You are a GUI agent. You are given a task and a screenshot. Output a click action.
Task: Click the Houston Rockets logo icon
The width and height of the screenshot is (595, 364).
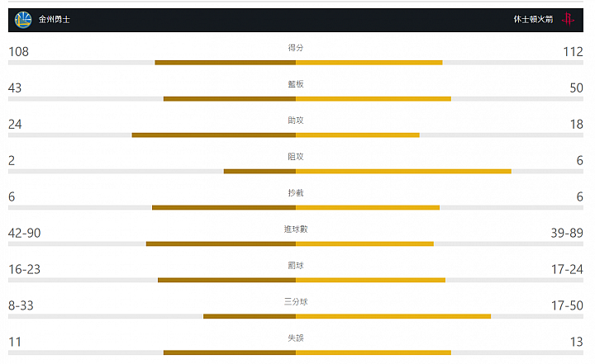pyautogui.click(x=568, y=19)
